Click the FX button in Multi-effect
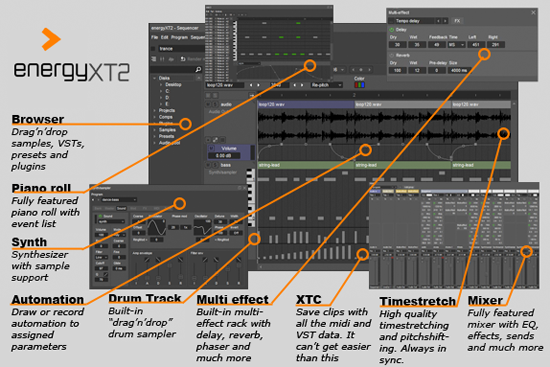Image resolution: width=550 pixels, height=367 pixels. [x=457, y=21]
